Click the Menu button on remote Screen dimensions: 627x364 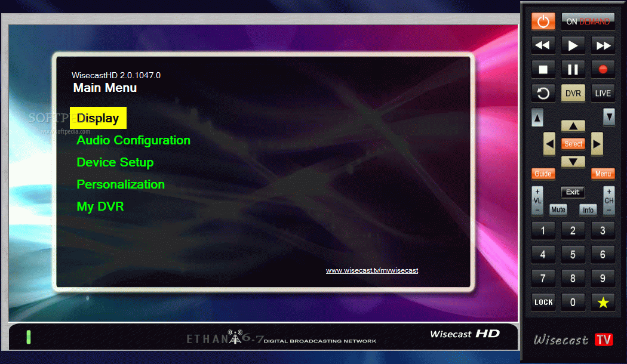tap(603, 174)
